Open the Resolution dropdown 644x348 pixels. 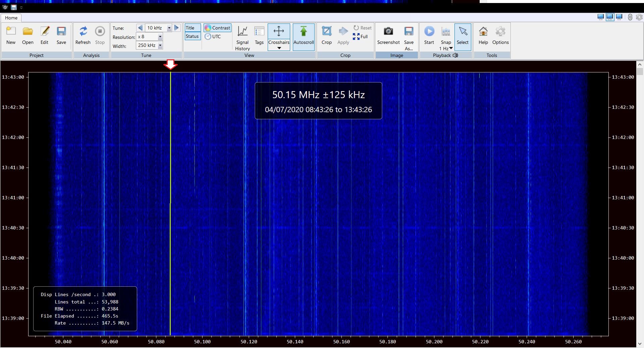point(160,37)
